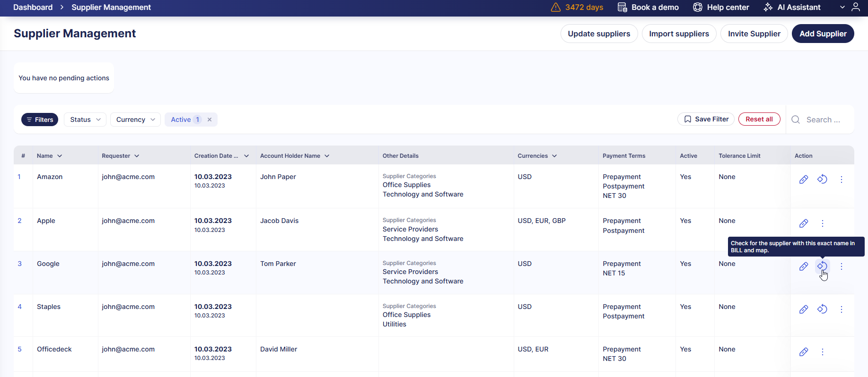Go to Dashboard breadcrumb
The width and height of the screenshot is (868, 377).
coord(33,7)
